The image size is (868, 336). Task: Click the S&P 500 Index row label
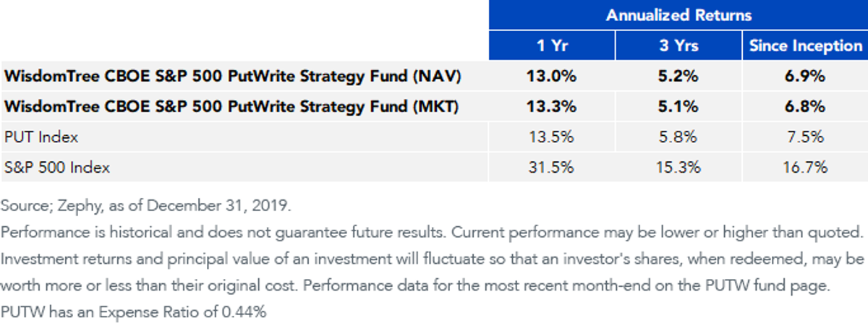coord(57,167)
